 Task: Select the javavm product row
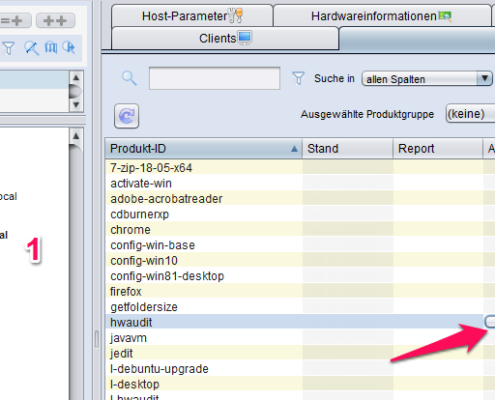pyautogui.click(x=300, y=338)
